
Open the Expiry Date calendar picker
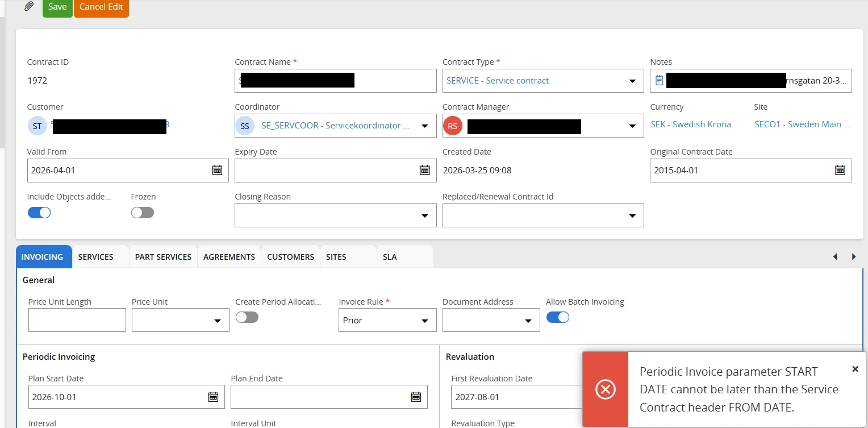pos(424,170)
